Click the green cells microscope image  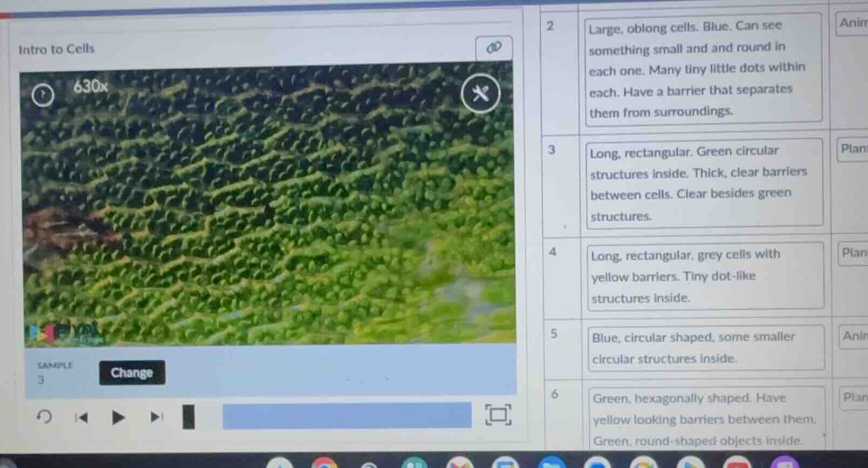pos(268,204)
